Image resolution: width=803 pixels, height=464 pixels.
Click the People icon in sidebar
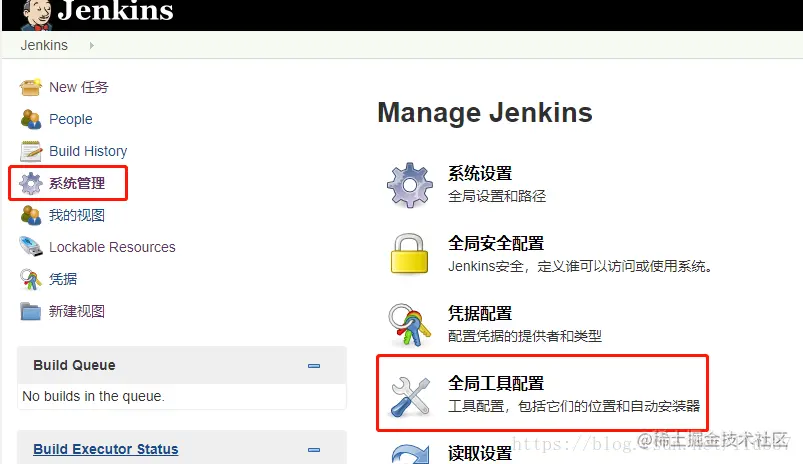[30, 119]
